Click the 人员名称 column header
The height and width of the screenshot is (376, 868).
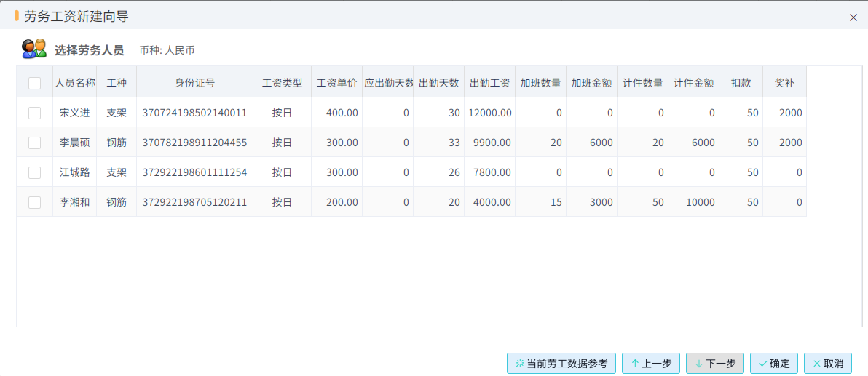[75, 83]
